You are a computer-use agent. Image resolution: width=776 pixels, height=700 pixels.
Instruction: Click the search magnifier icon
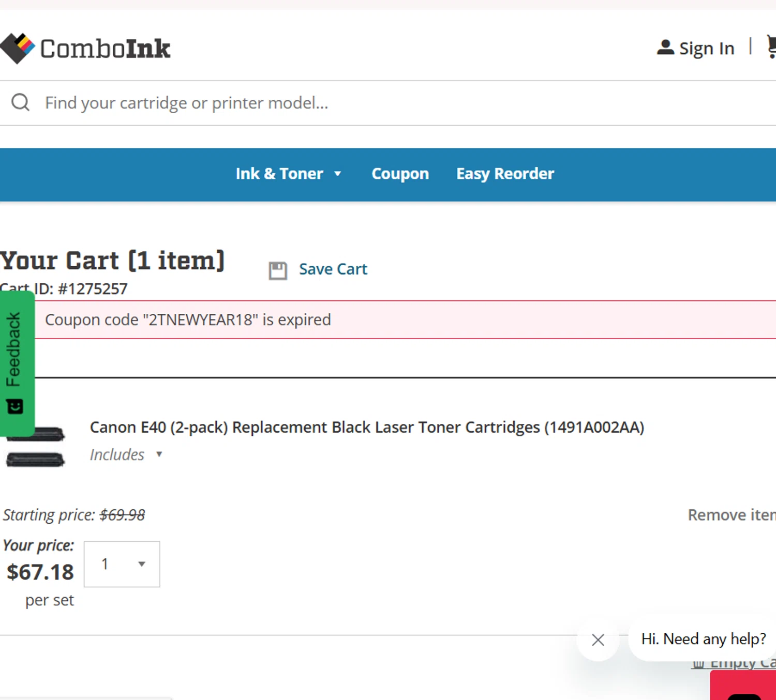(21, 102)
